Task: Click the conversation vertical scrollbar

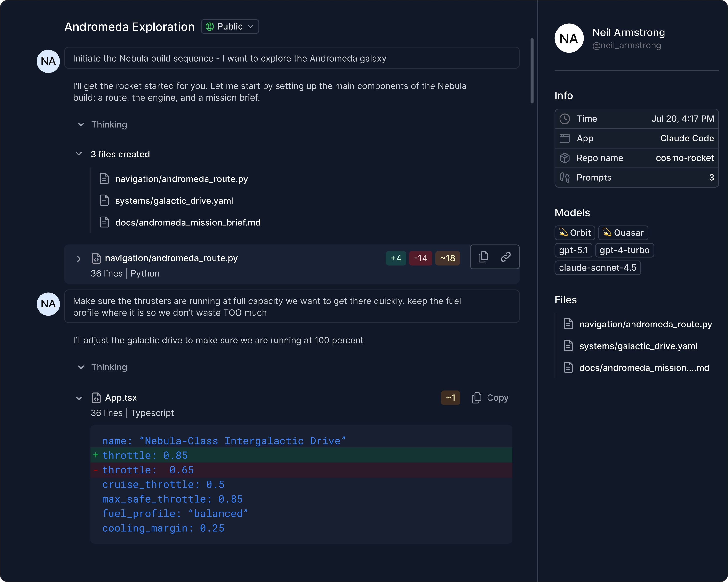Action: (x=532, y=71)
